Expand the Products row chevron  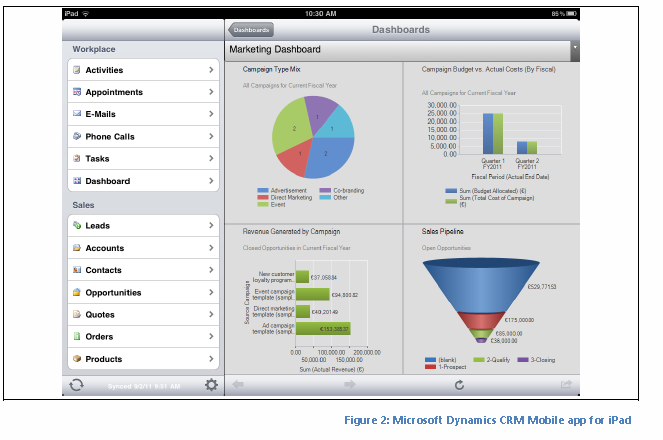click(x=211, y=358)
